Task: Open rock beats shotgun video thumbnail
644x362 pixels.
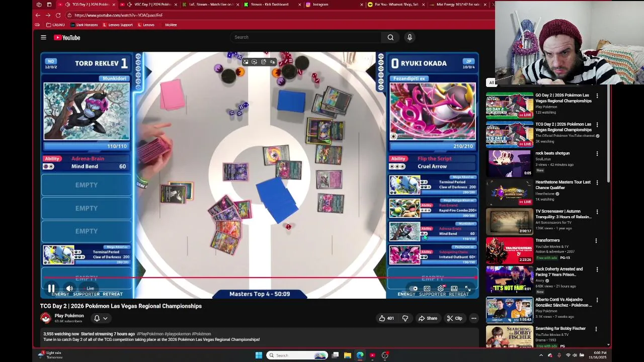Action: coord(510,163)
